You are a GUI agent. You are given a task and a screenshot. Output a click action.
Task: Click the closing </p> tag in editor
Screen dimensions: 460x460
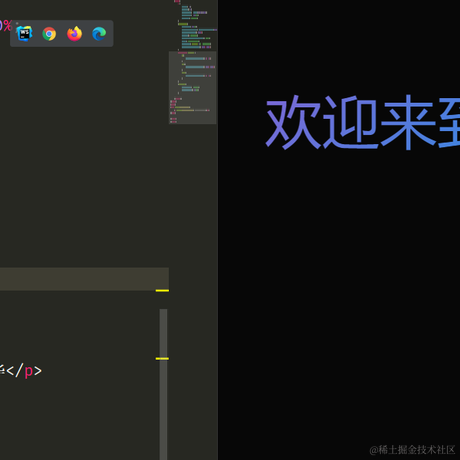(24, 371)
